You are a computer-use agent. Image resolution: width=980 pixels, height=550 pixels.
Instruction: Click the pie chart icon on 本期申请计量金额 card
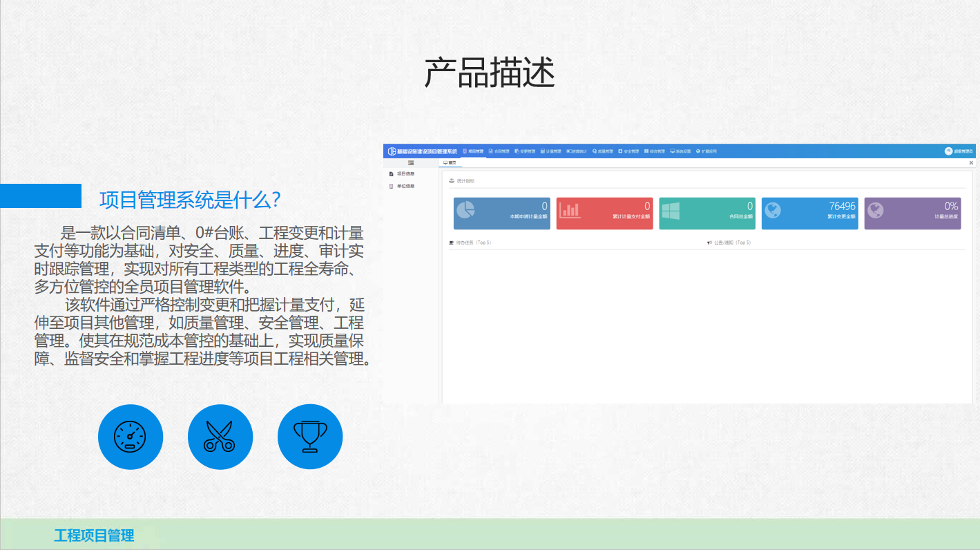coord(466,209)
